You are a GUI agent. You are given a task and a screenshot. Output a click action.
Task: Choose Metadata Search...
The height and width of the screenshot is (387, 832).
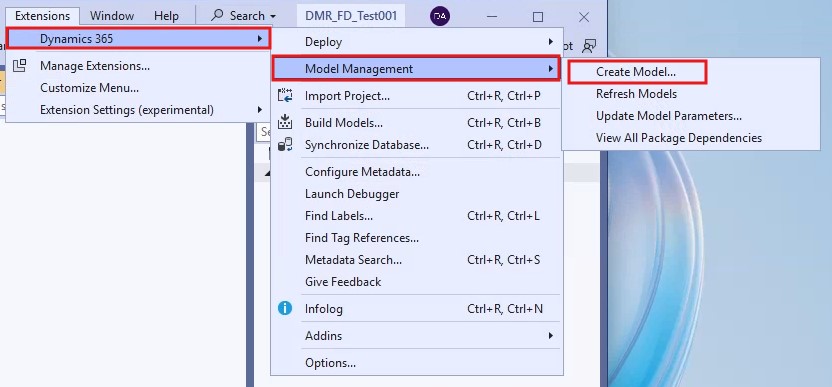coord(353,260)
